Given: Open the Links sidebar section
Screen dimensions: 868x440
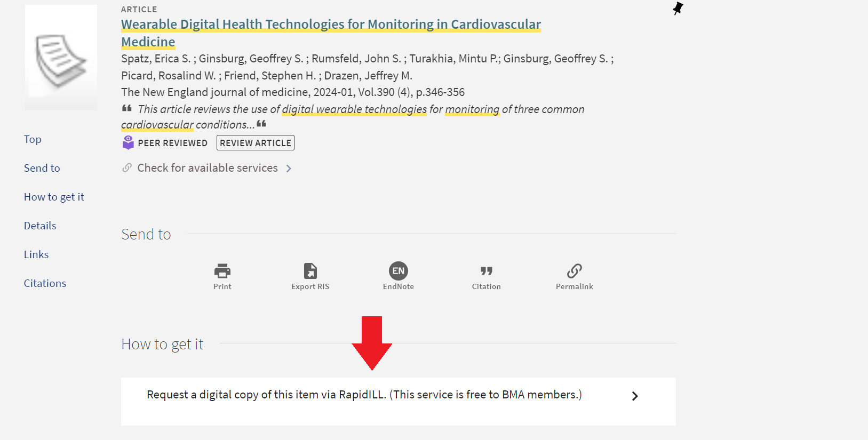Looking at the screenshot, I should point(36,254).
